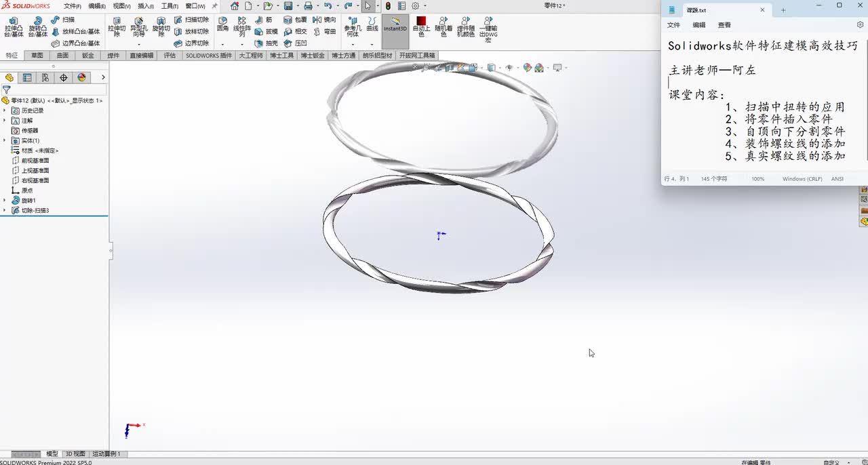Image resolution: width=868 pixels, height=465 pixels.
Task: Open the dropdown arrow under 线性阵列
Action: 242,44
